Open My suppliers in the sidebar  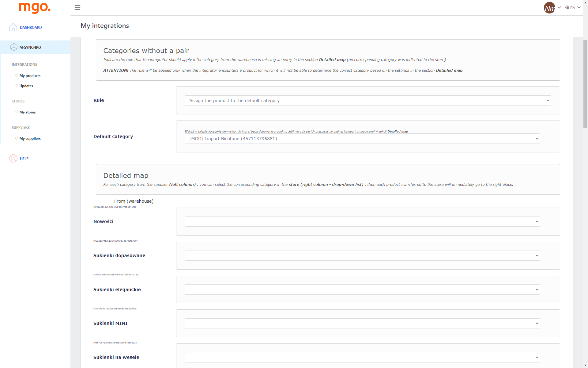pyautogui.click(x=30, y=139)
